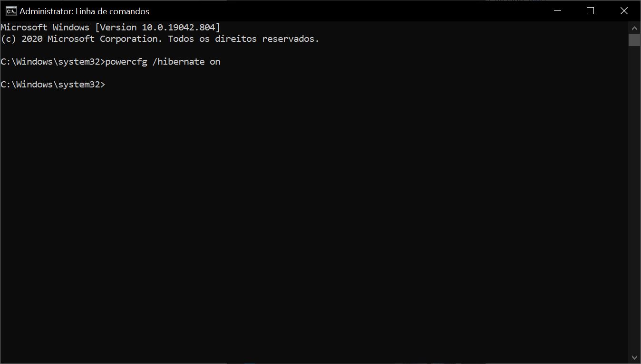Screen dimensions: 641x364
Task: Click the title text 'Administrator: Linha de comandos'
Action: click(84, 11)
